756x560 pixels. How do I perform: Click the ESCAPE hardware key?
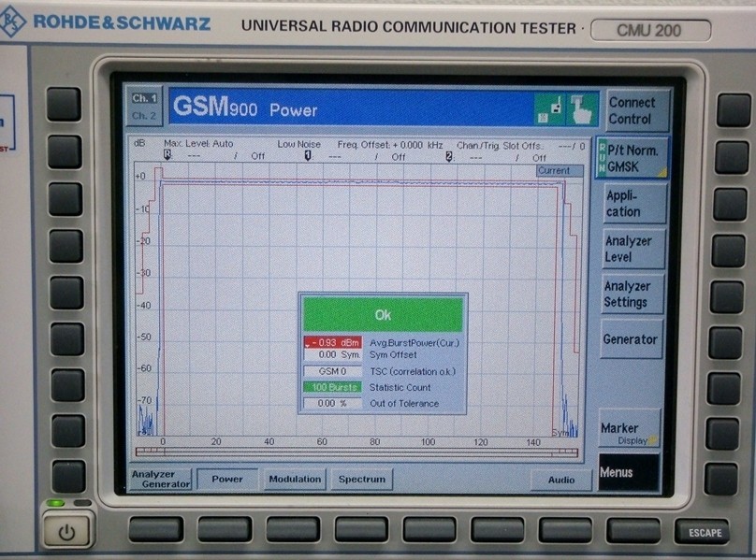pyautogui.click(x=704, y=532)
